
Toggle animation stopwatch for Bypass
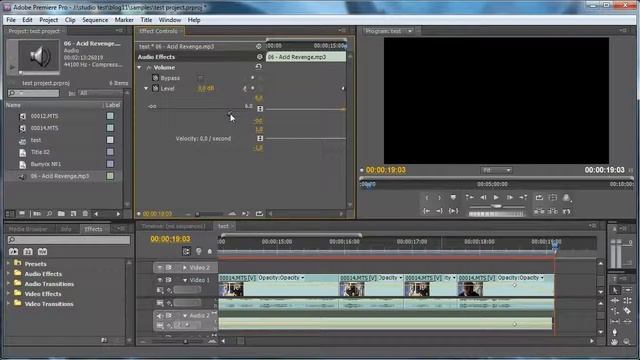(155, 78)
